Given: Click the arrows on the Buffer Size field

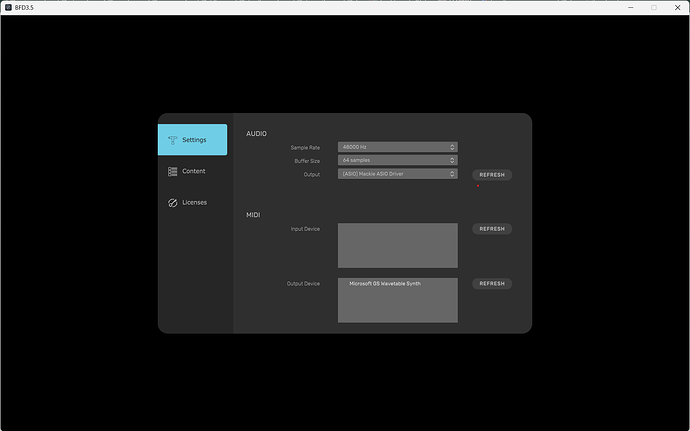Looking at the screenshot, I should coord(452,160).
